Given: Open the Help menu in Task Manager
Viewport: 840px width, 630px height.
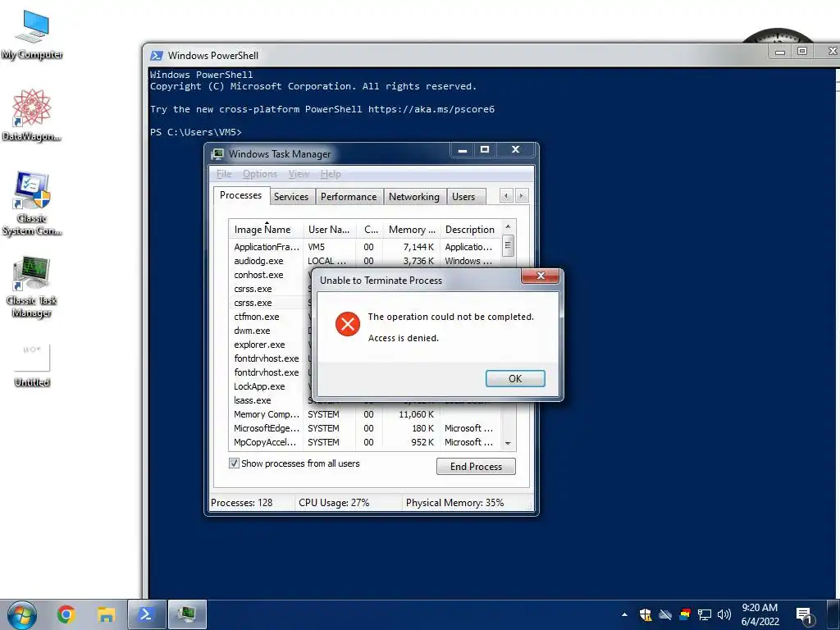Looking at the screenshot, I should pyautogui.click(x=331, y=174).
